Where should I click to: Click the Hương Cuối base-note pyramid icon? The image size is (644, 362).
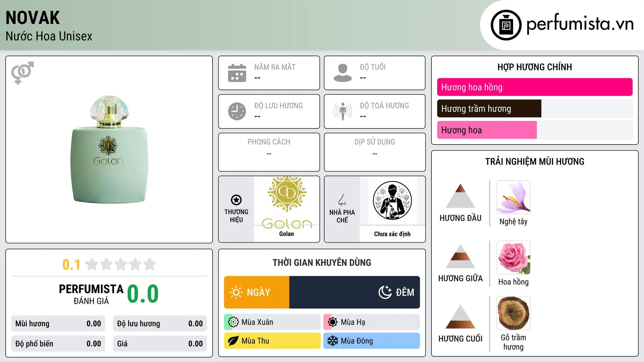(460, 316)
